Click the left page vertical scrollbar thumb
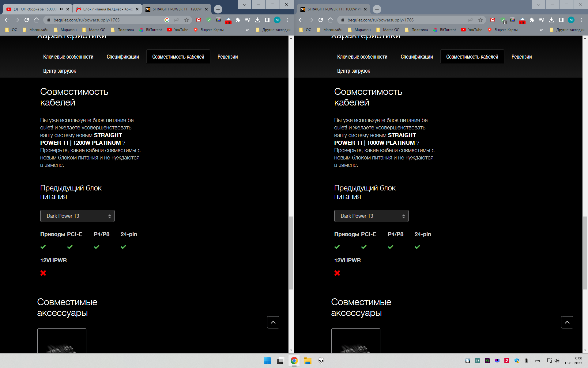 pos(291,253)
